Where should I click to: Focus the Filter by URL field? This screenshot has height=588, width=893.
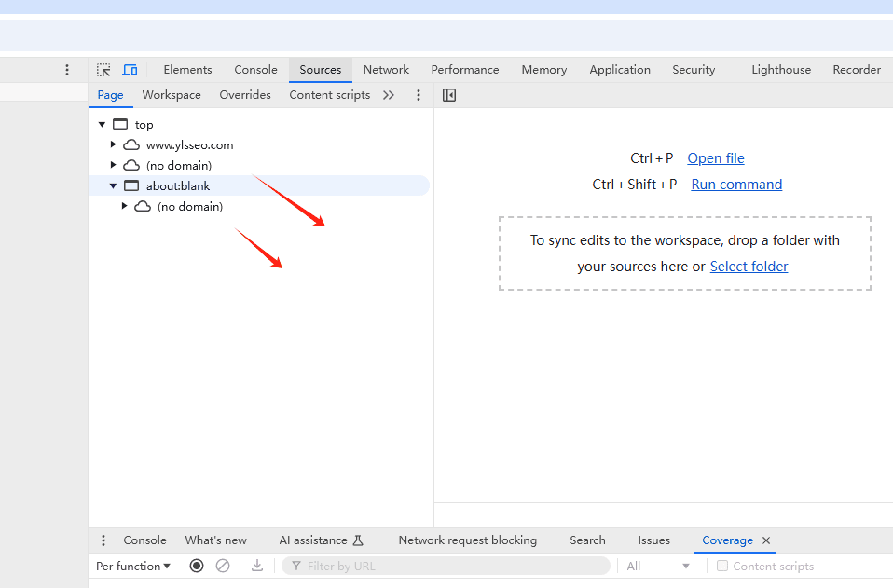click(x=446, y=566)
